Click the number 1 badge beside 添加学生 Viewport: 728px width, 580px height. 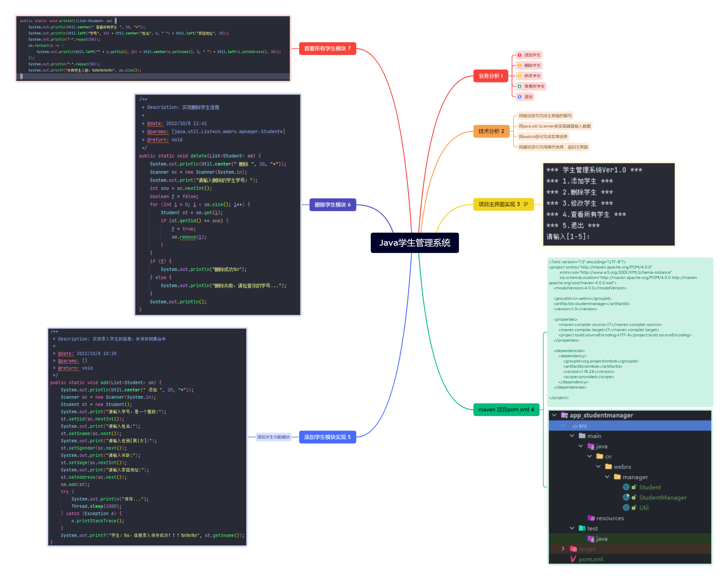point(519,55)
